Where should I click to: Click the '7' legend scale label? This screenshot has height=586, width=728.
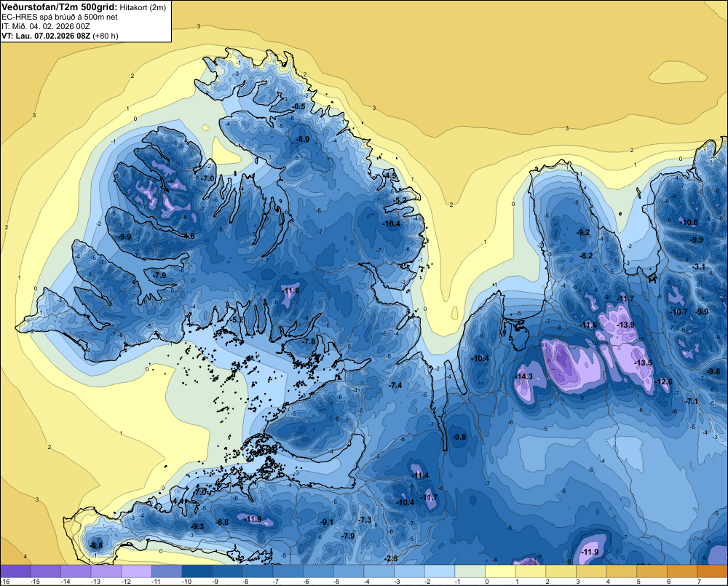click(x=699, y=582)
